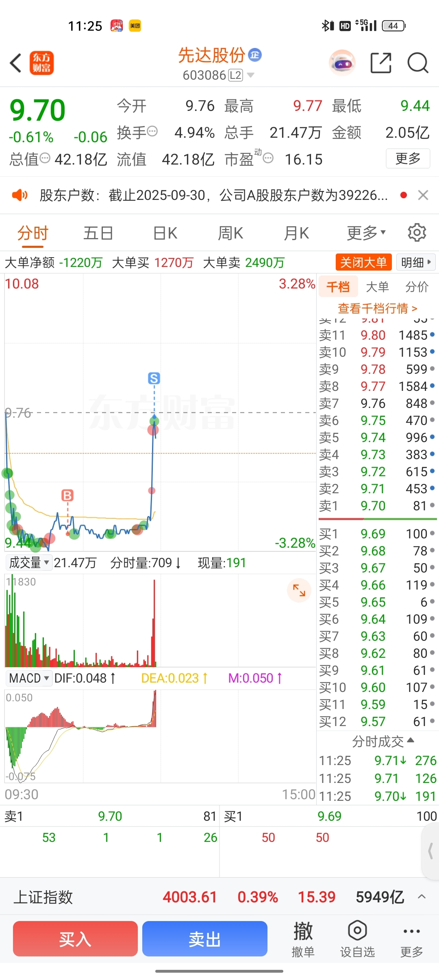
Task: Tap the info icon next to 总值
Action: 45,158
